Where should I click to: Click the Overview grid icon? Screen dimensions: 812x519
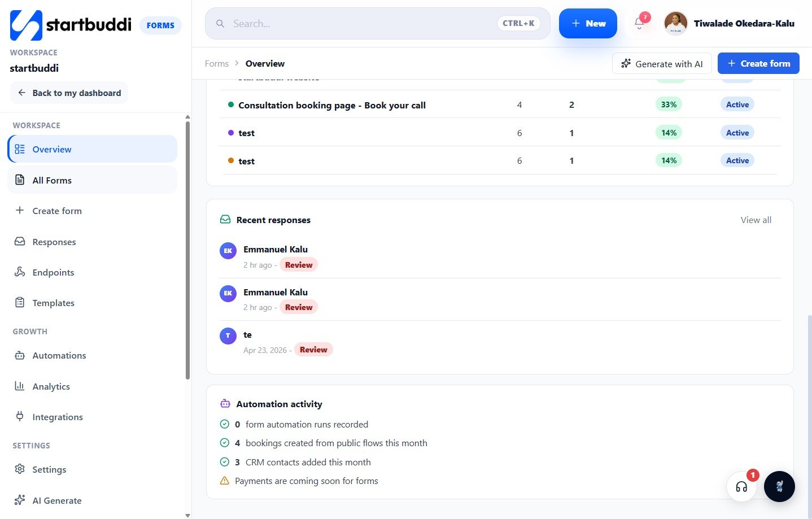pos(20,149)
